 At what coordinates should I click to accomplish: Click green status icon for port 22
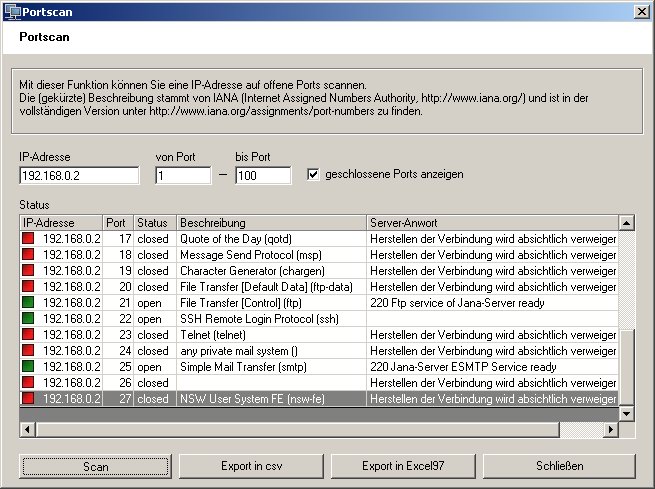28,318
